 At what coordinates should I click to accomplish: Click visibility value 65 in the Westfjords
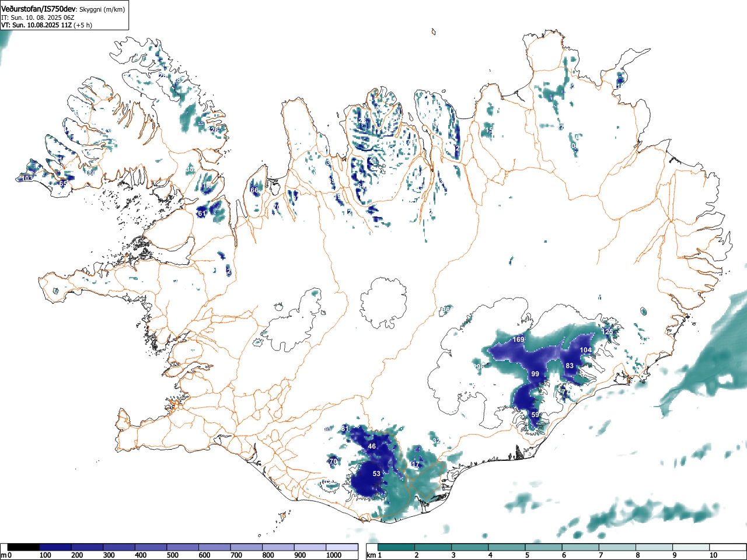[x=63, y=184]
